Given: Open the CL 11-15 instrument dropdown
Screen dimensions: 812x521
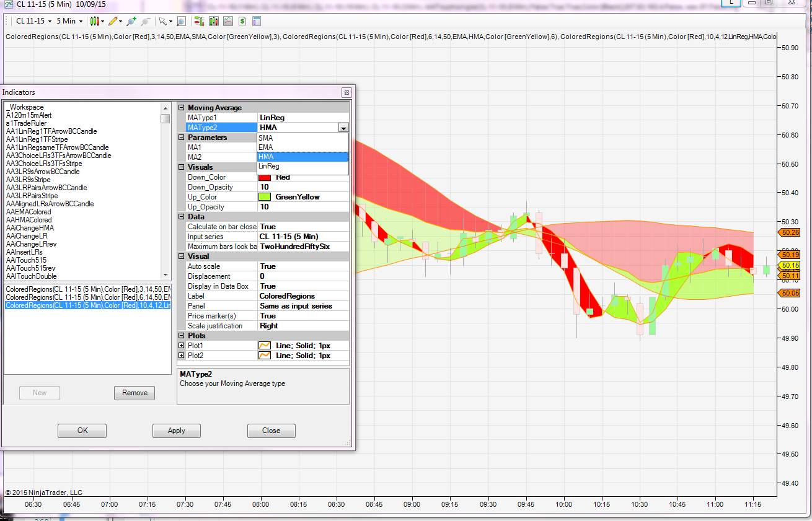Looking at the screenshot, I should pos(33,21).
